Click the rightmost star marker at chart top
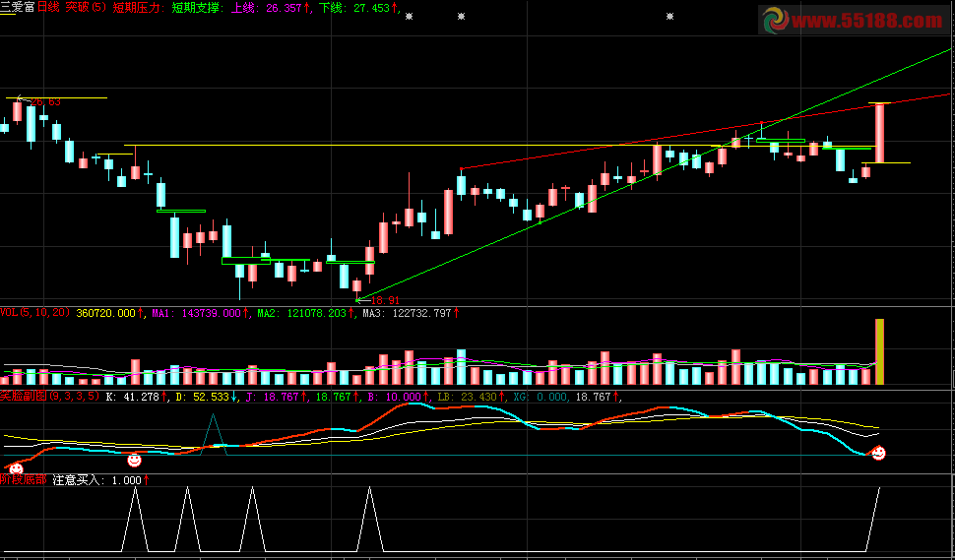Image resolution: width=955 pixels, height=560 pixels. pyautogui.click(x=669, y=17)
